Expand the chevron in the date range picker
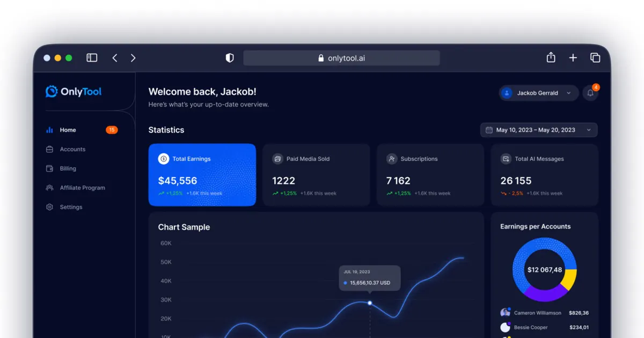The width and height of the screenshot is (644, 338). 589,130
